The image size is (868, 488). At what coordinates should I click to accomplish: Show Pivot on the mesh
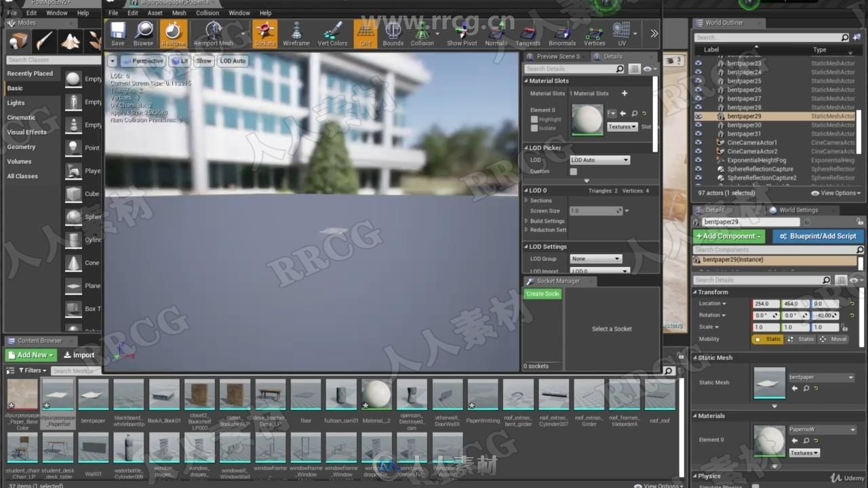pos(462,34)
